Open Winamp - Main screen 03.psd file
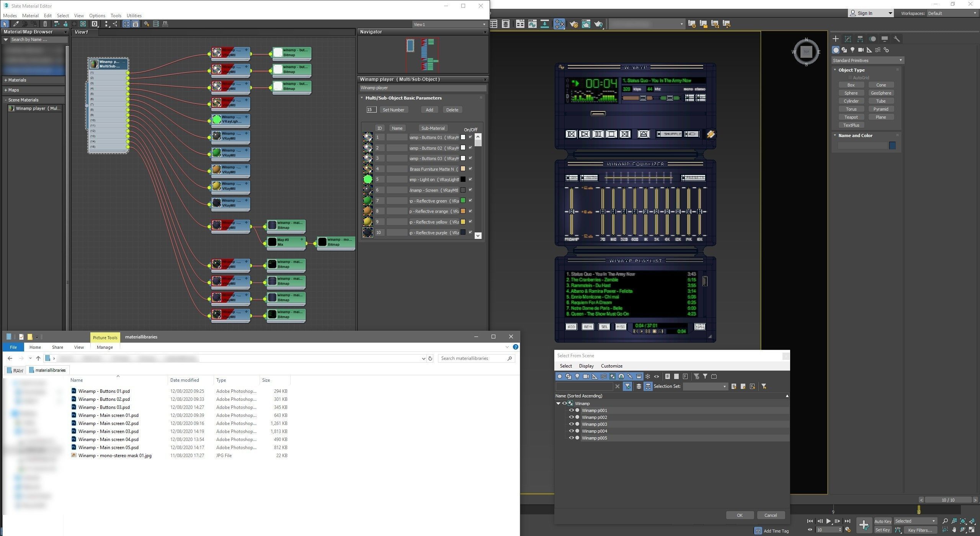Screen dimensions: 980x536 pos(108,431)
